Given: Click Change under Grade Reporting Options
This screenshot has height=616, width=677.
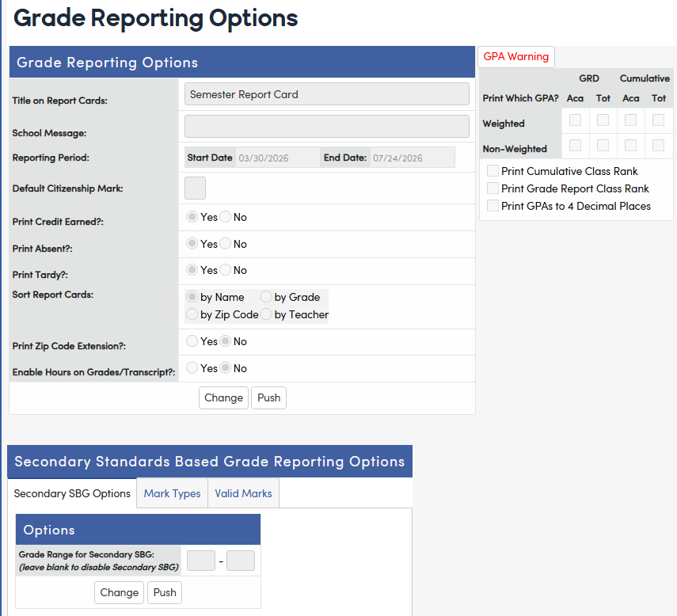Looking at the screenshot, I should pyautogui.click(x=223, y=397).
